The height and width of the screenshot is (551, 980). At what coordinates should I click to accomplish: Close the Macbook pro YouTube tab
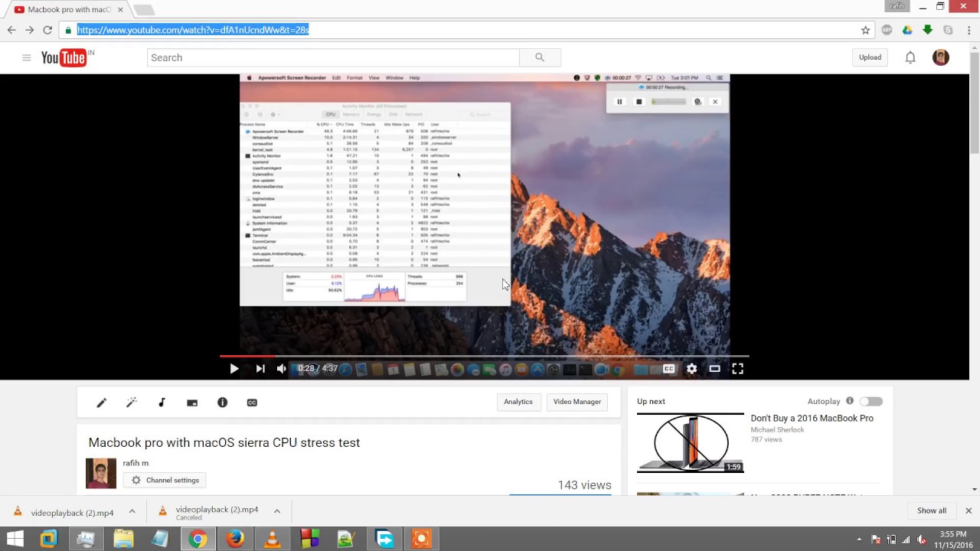point(120,10)
